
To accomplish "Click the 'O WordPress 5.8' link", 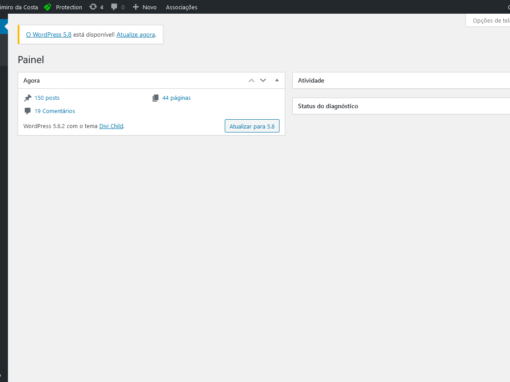I will coord(49,34).
